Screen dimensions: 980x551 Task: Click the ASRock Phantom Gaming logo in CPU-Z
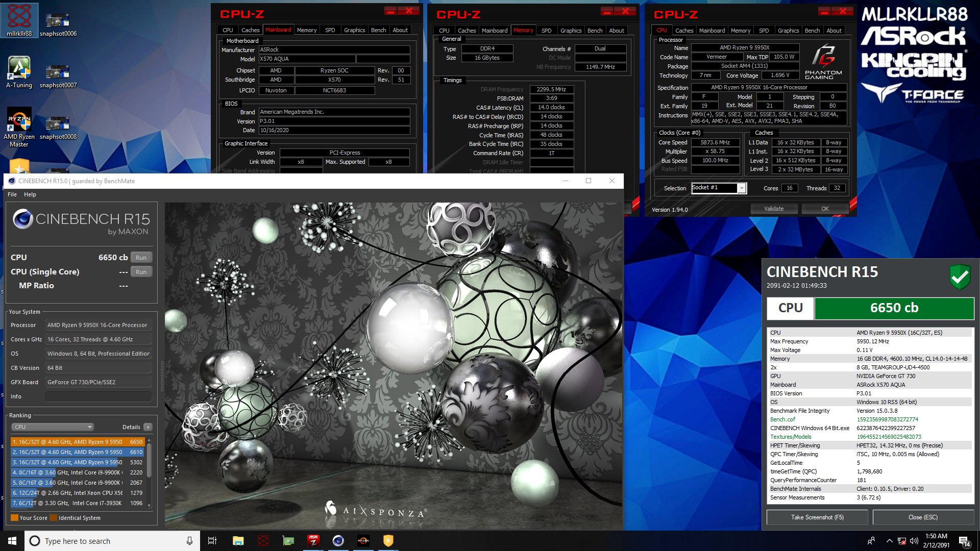[x=823, y=61]
